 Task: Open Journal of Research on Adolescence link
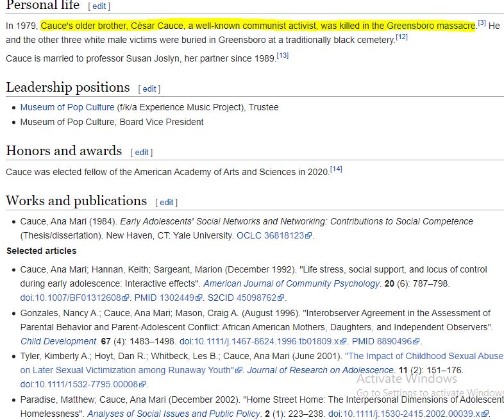tap(321, 370)
